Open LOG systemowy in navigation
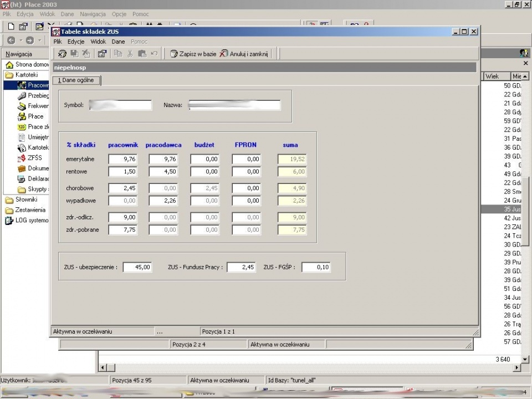This screenshot has height=399, width=532. pyautogui.click(x=32, y=221)
